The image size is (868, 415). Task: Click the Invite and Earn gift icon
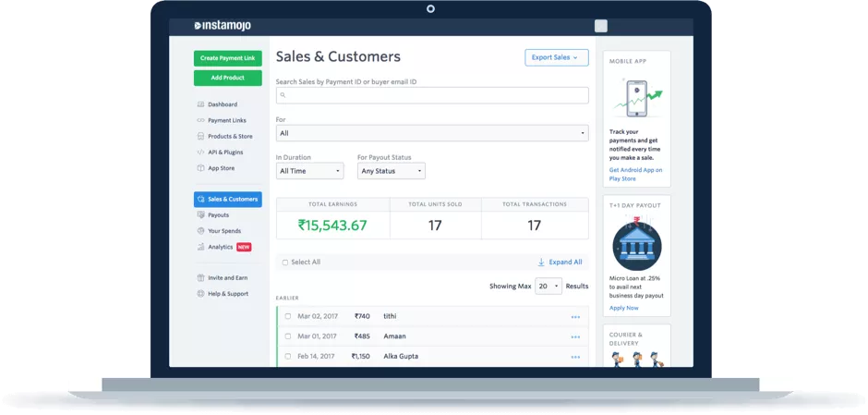pos(200,277)
